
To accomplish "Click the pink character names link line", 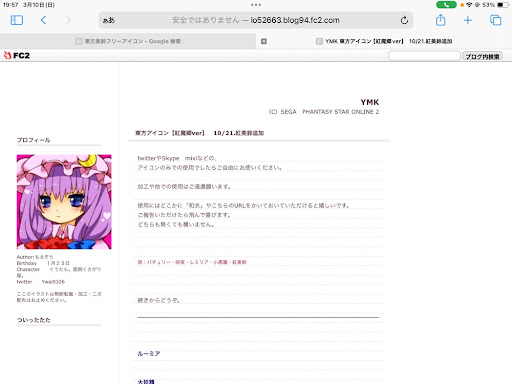I will (192, 262).
